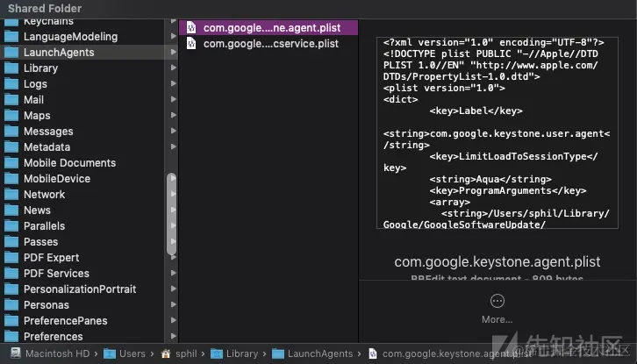Select the PersonalizationPortrait folder icon
The image size is (637, 364).
click(11, 289)
